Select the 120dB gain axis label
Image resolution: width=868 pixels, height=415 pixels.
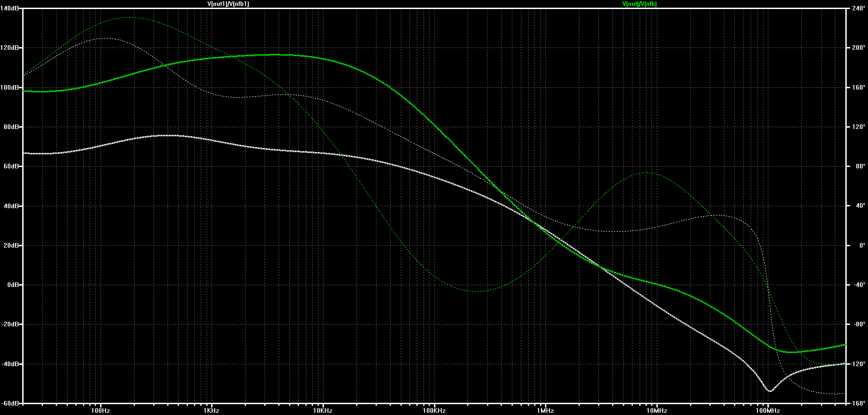tap(10, 48)
